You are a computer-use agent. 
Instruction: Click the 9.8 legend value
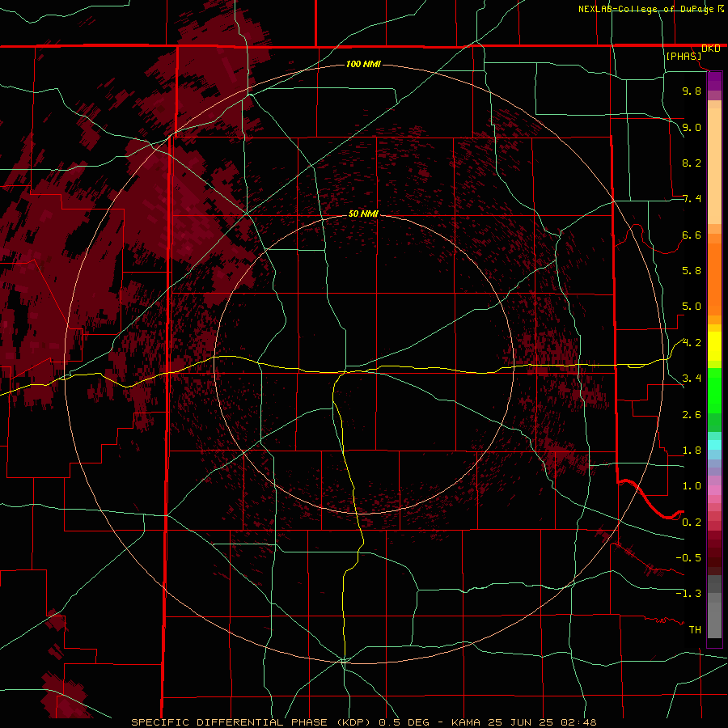692,91
